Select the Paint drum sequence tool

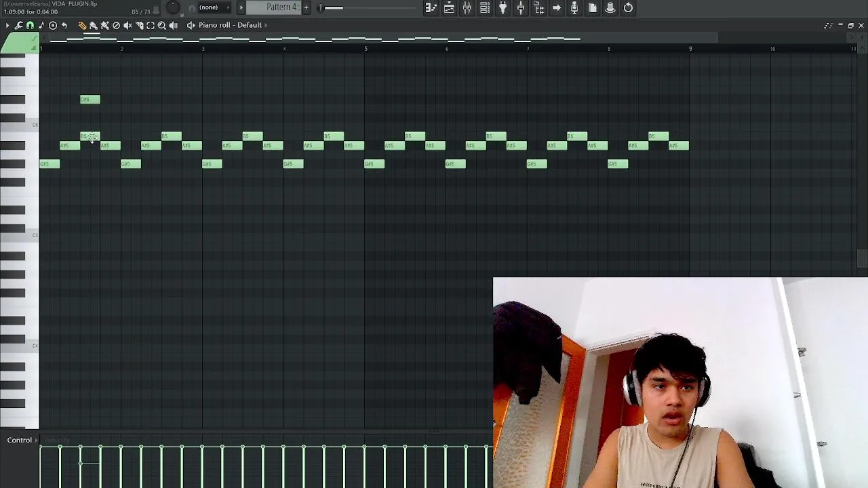(105, 25)
